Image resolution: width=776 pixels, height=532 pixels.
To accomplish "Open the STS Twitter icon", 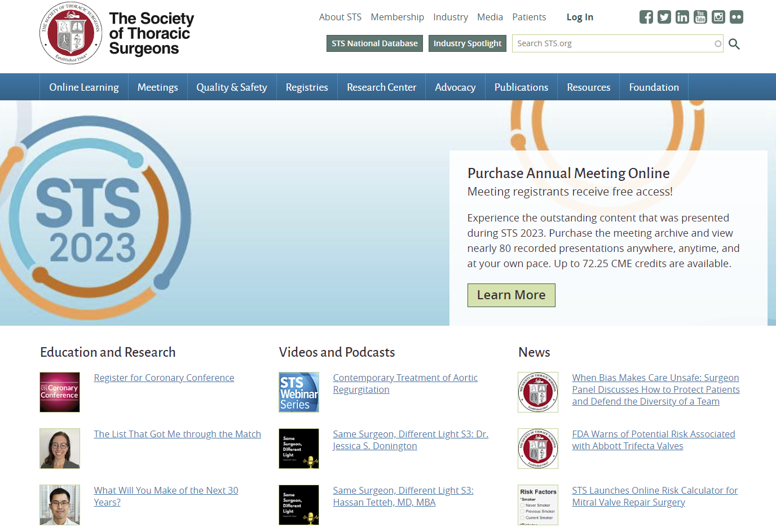I will (664, 17).
